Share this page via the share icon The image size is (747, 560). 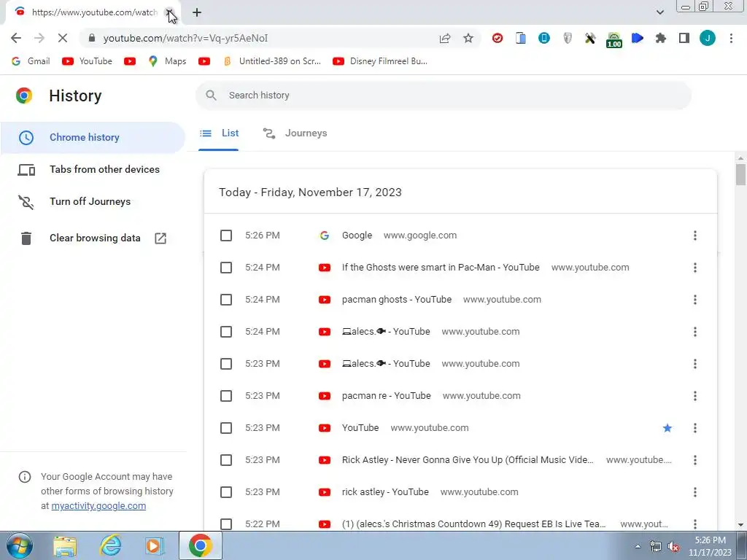click(x=445, y=38)
